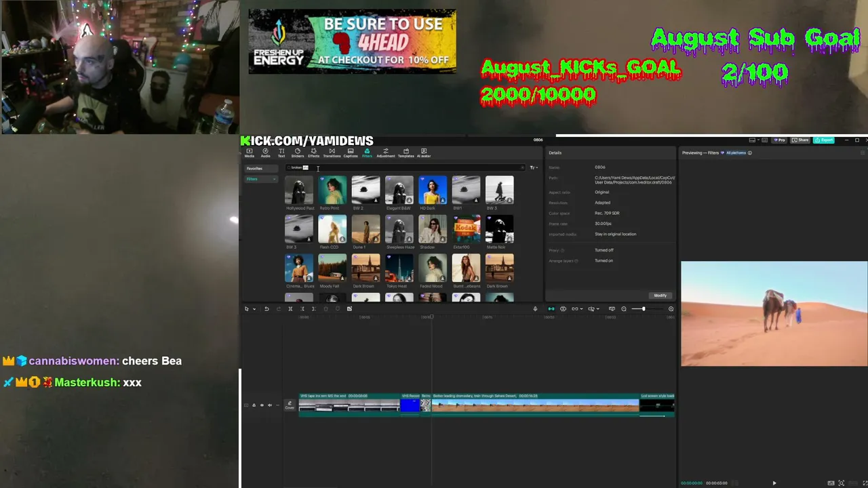Image resolution: width=868 pixels, height=488 pixels.
Task: Select the VHS tape clip on timeline
Action: pyautogui.click(x=349, y=405)
